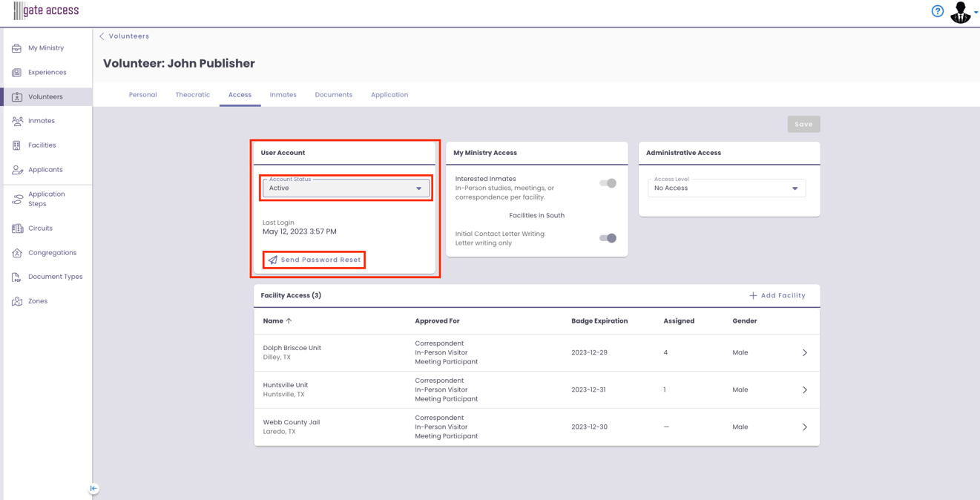Screen dimensions: 980x500
Task: Click the Experiences sidebar icon
Action: pos(16,73)
